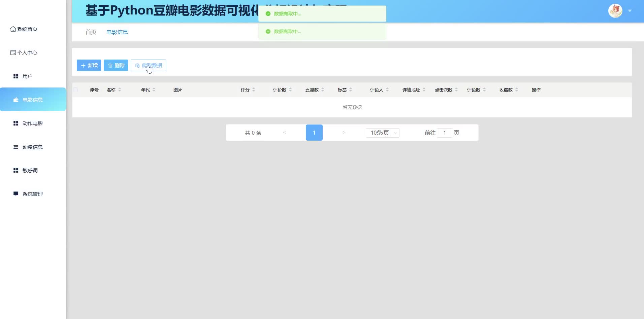This screenshot has width=644, height=319.
Task: Click the 爬取数据 button
Action: click(x=148, y=65)
